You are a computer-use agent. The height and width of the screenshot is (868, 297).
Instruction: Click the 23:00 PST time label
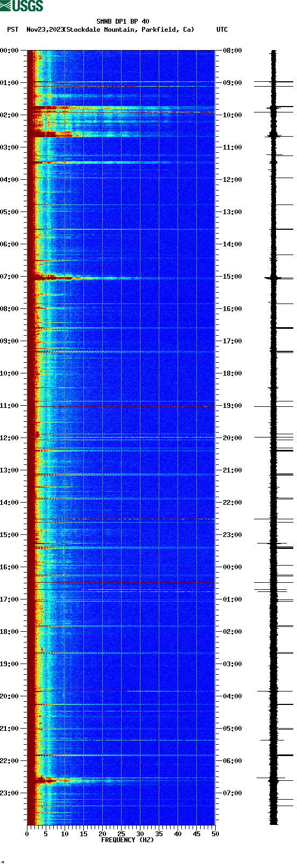click(10, 793)
